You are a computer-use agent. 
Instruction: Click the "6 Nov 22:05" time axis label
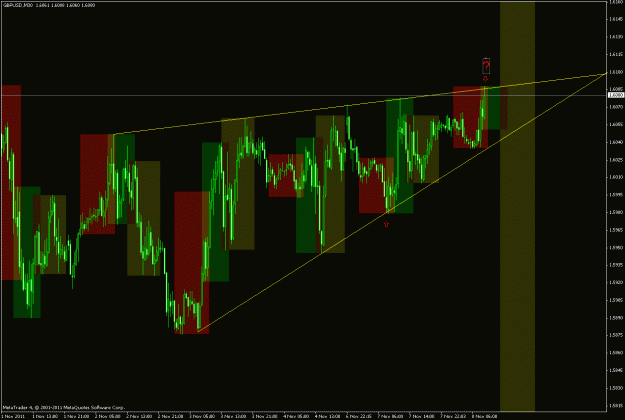(x=360, y=416)
